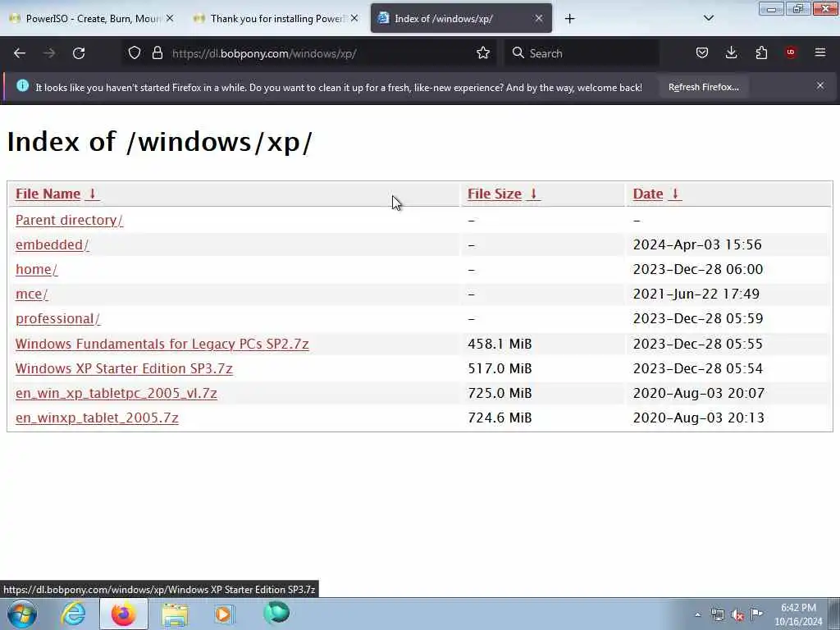The height and width of the screenshot is (630, 840).
Task: Close the Thank you for installing tab
Action: click(x=354, y=18)
